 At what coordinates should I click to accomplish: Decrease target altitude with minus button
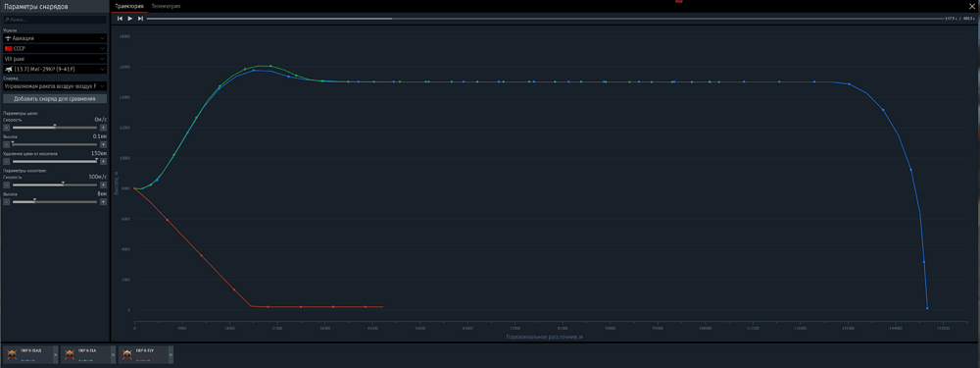(6, 144)
